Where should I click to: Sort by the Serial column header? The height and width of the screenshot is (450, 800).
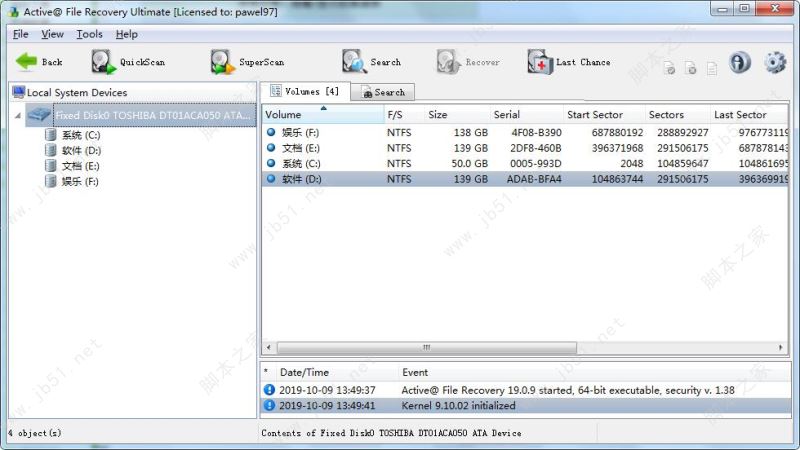527,115
